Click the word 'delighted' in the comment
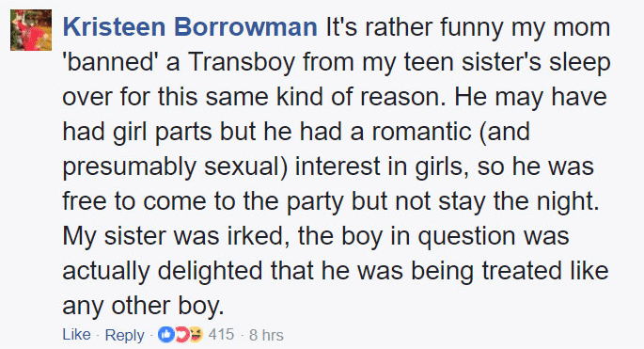This screenshot has height=349, width=644. coord(210,271)
